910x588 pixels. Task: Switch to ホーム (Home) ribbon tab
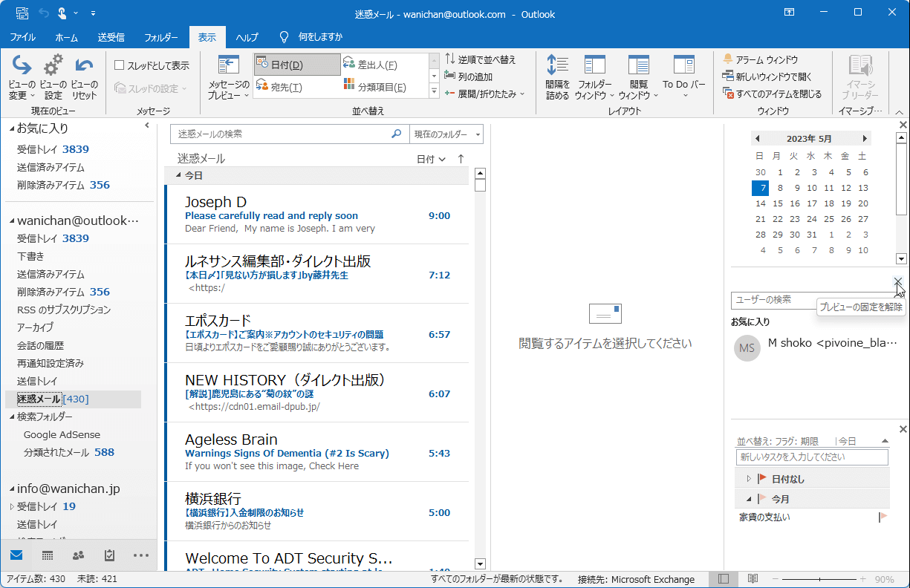pyautogui.click(x=67, y=37)
